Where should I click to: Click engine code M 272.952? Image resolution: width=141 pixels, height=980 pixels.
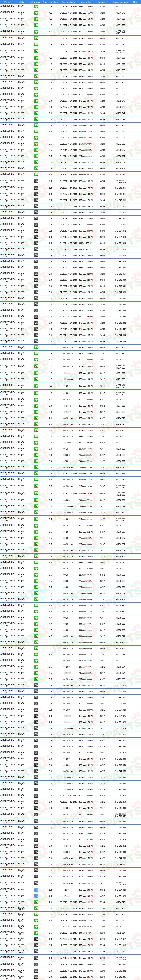121,443
